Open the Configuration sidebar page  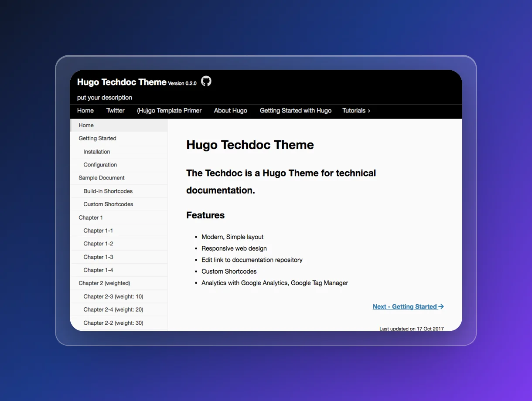119,165
